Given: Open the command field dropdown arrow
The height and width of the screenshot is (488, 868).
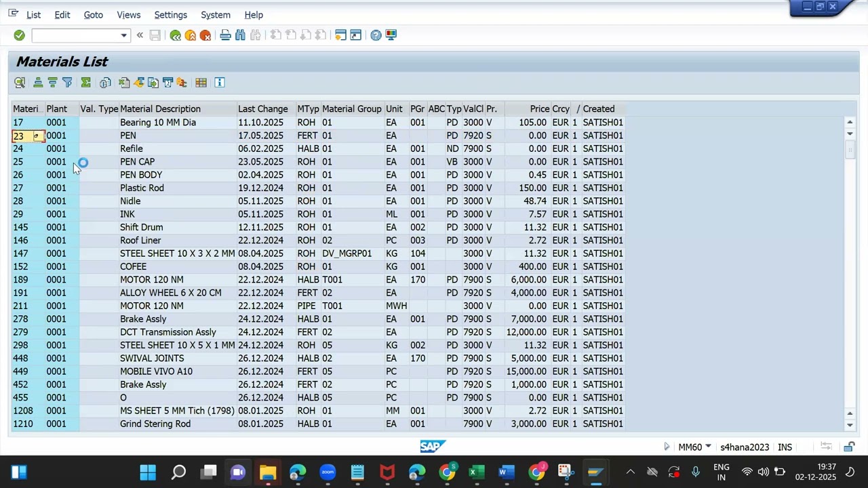Looking at the screenshot, I should pyautogui.click(x=123, y=35).
